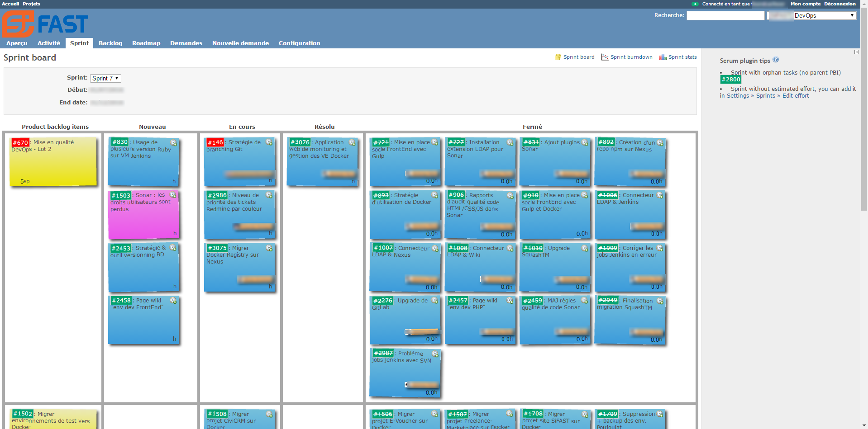Screen dimensions: 868x429
Task: Open the Roadmap tab
Action: tap(146, 43)
